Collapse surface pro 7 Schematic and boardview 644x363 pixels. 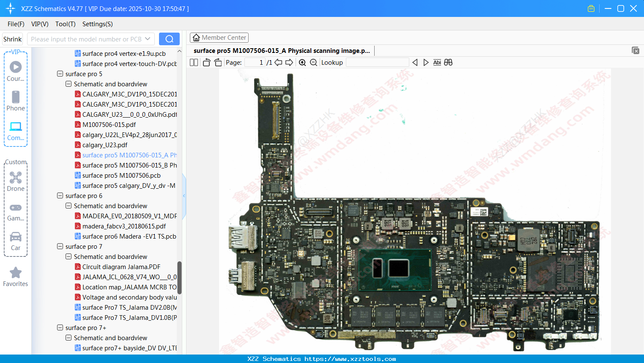[x=69, y=256]
